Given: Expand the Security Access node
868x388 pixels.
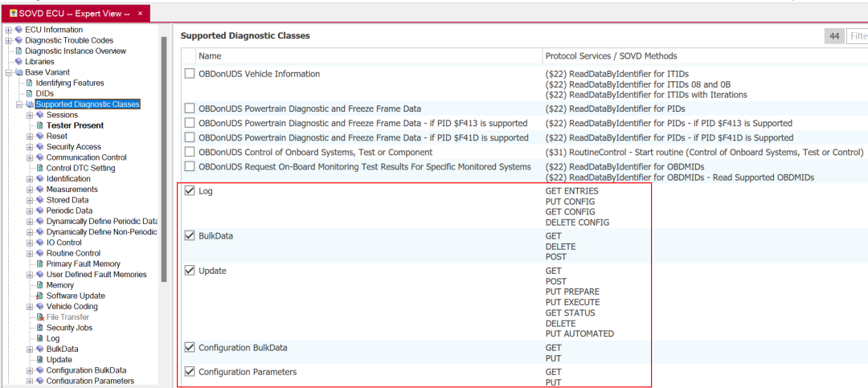Looking at the screenshot, I should coord(29,147).
